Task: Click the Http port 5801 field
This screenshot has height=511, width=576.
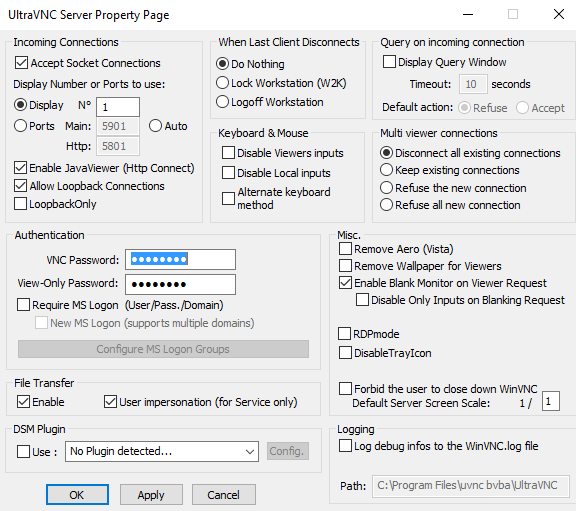Action: [x=118, y=146]
